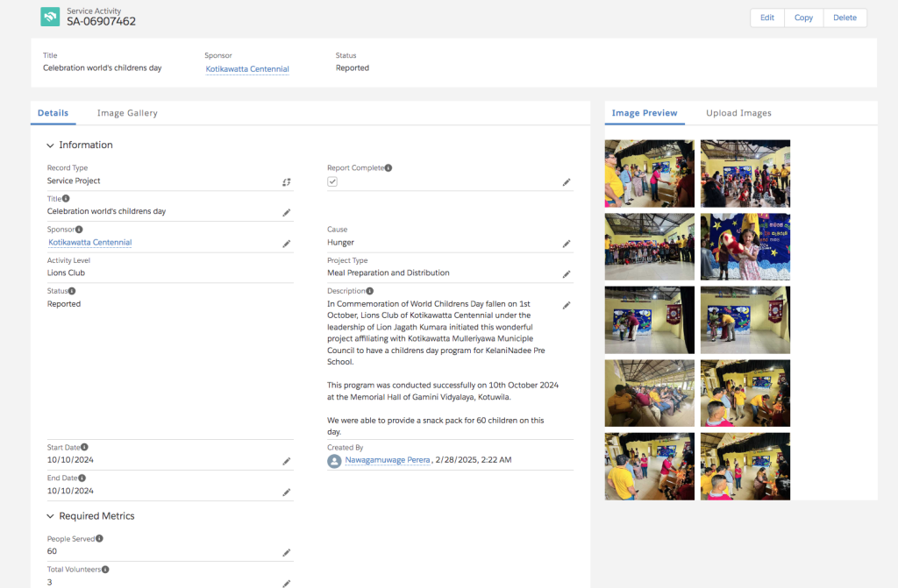Click the Edit button
This screenshot has width=898, height=588.
[767, 18]
